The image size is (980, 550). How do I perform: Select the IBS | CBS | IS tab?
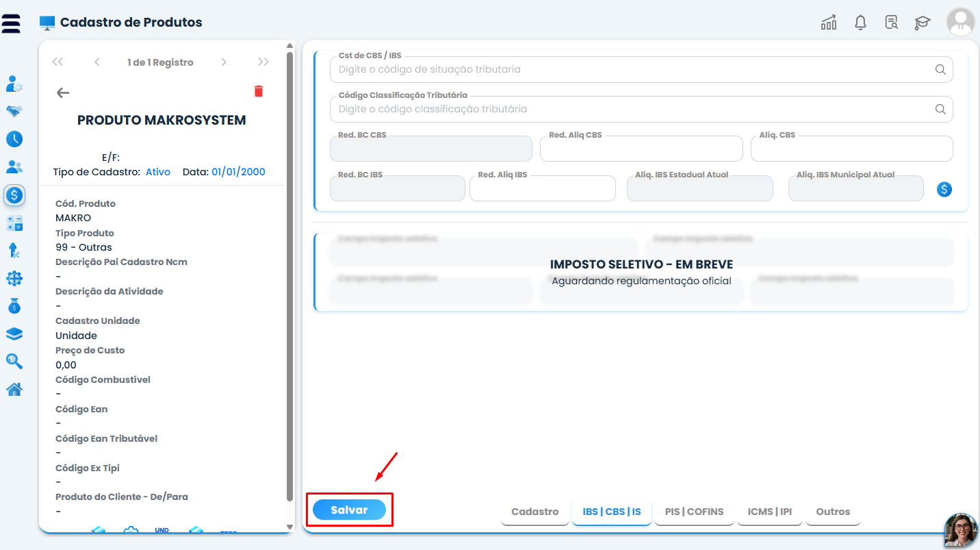(612, 512)
